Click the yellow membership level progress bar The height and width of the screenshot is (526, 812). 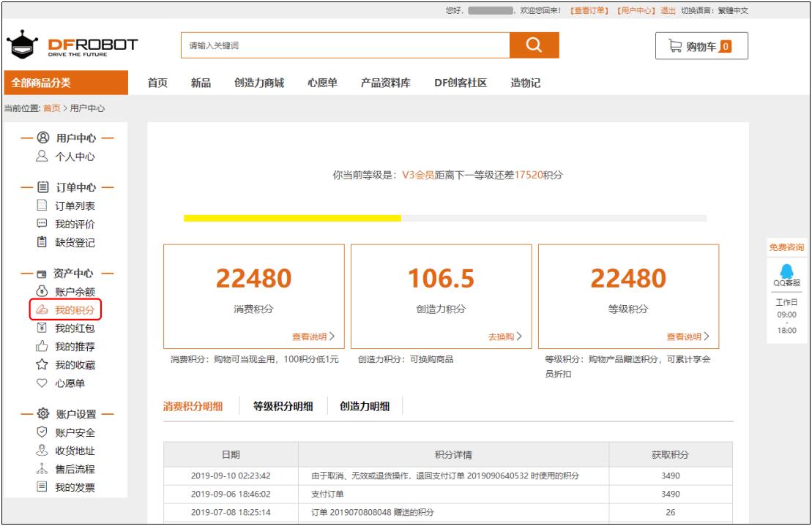(x=292, y=218)
